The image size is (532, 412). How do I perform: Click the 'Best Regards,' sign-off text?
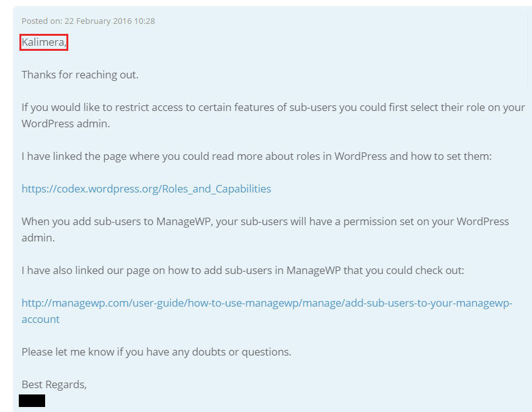54,384
